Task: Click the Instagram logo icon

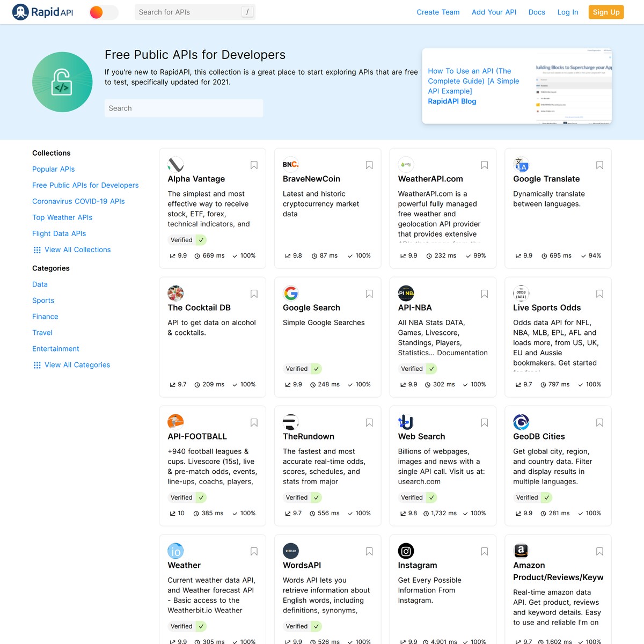Action: click(x=406, y=551)
